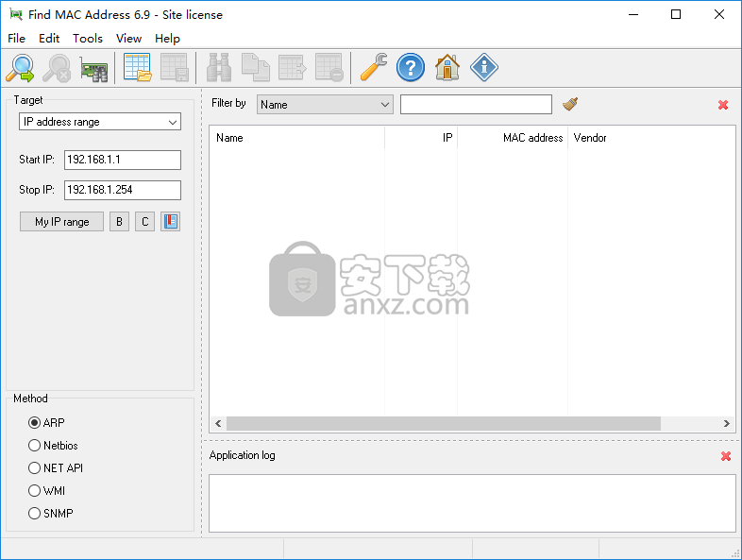Click the copy documents toolbar icon
Image resolution: width=742 pixels, height=560 pixels.
tap(256, 68)
